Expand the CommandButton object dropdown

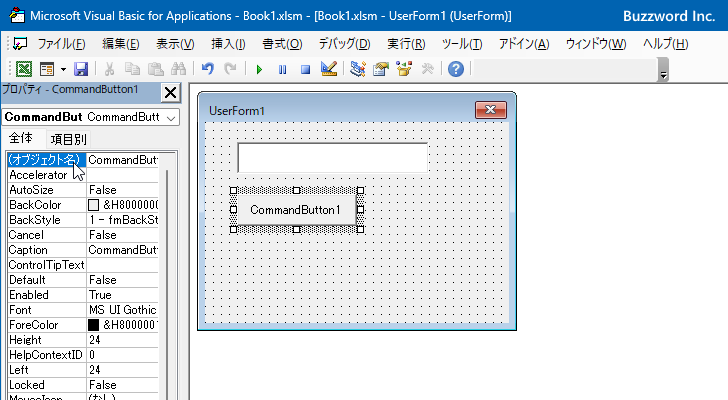(x=171, y=118)
